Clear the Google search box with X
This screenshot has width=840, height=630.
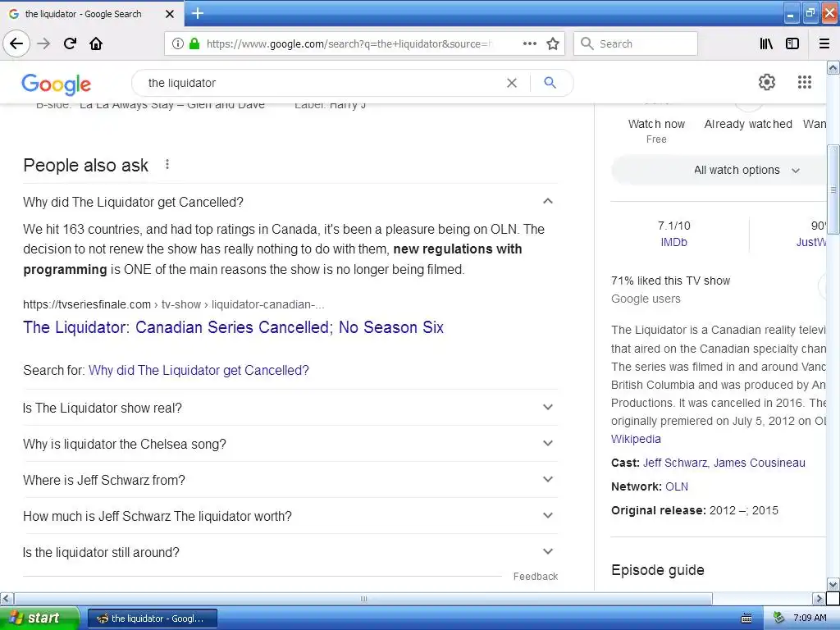pos(512,83)
